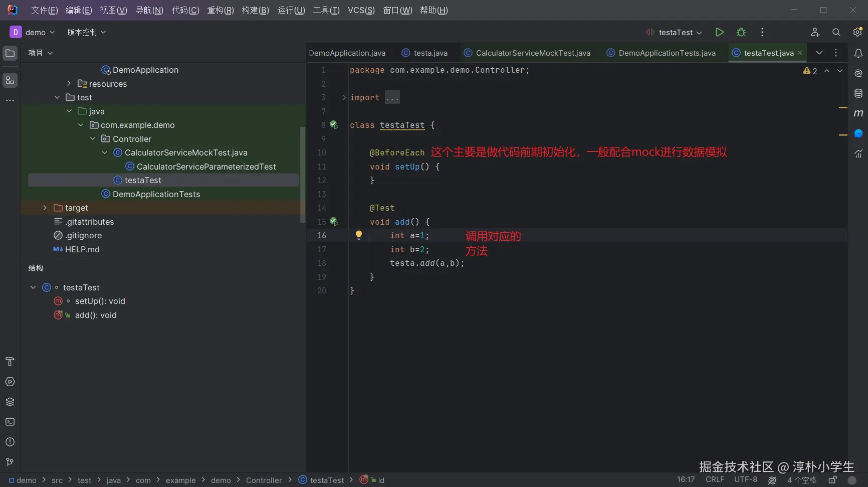Open editor tab options menu
Viewport: 868px width, 487px height.
pos(836,53)
